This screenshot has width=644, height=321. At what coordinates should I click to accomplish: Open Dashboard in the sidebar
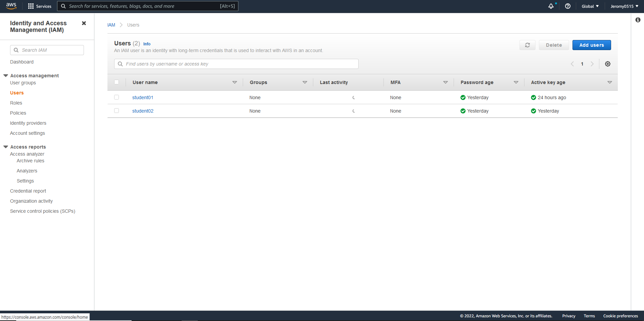[22, 62]
